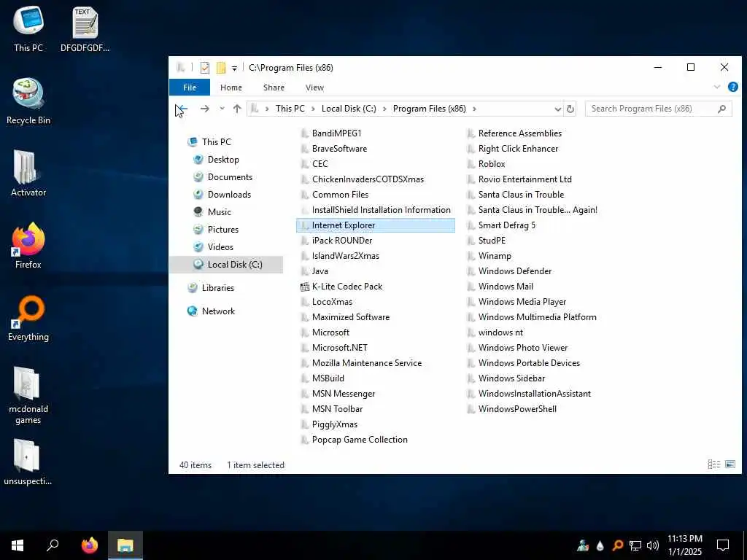Viewport: 747px width, 560px height.
Task: Click the New folder quick access icon
Action: (x=221, y=68)
